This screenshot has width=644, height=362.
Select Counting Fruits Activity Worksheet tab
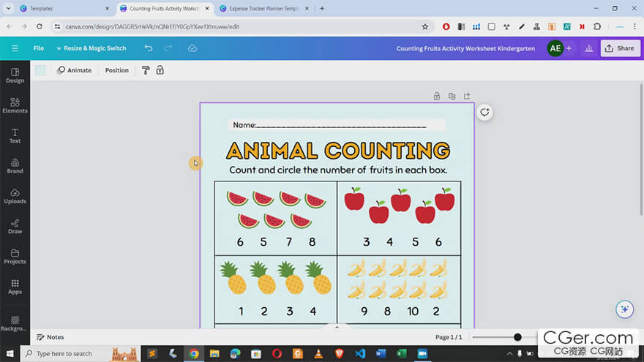point(164,8)
